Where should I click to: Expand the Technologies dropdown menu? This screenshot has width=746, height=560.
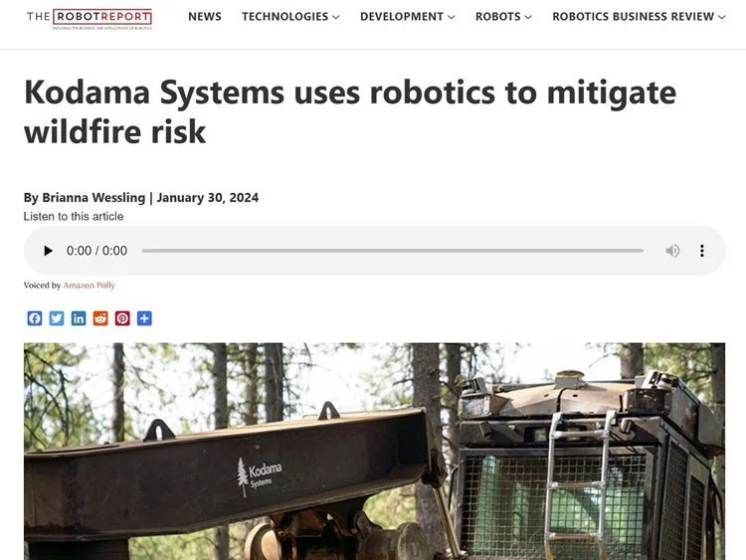[x=290, y=17]
